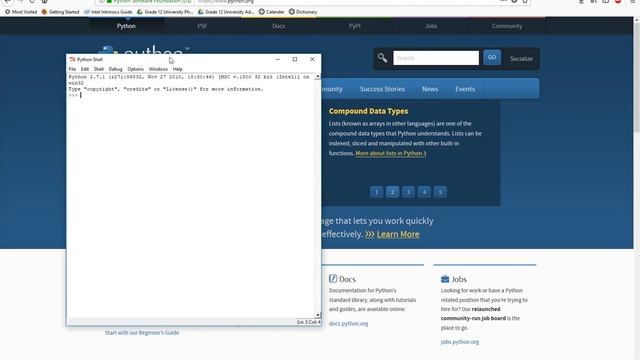Viewport: 640px width, 360px height.
Task: Open the Start with our Beginner's Guide link
Action: coord(142,333)
